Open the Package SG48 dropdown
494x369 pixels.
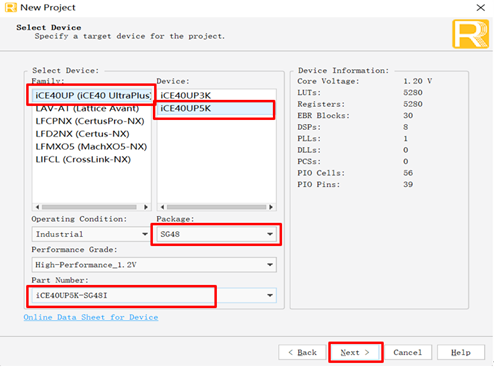click(x=216, y=234)
